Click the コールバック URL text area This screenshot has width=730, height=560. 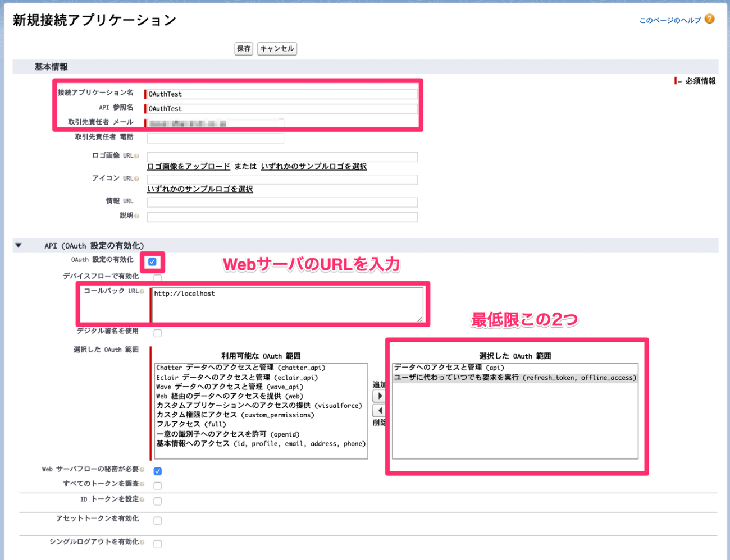[x=287, y=305]
